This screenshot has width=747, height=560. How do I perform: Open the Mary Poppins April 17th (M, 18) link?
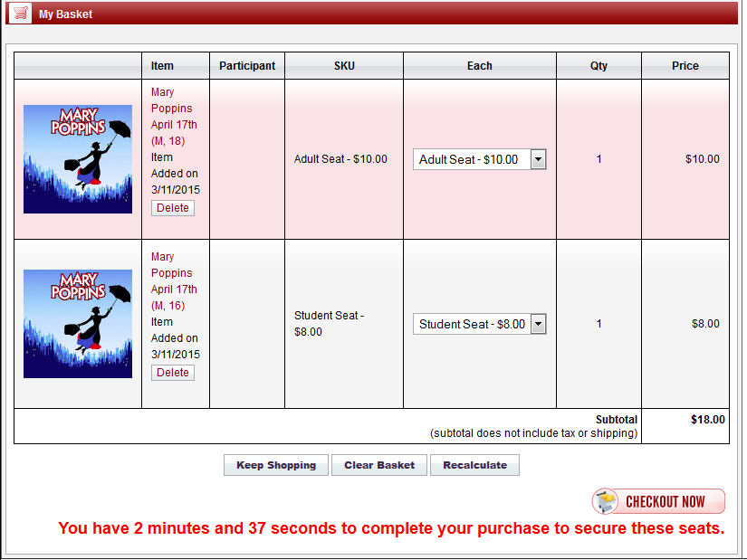click(174, 116)
